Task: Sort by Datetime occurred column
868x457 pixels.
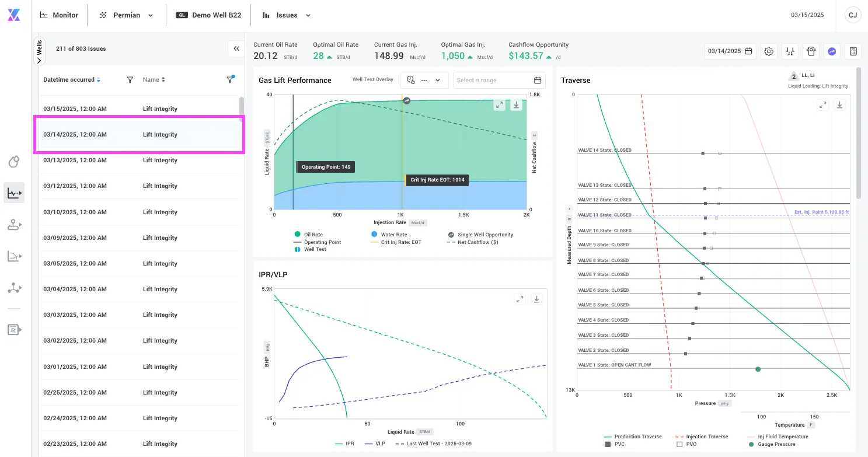Action: point(72,80)
